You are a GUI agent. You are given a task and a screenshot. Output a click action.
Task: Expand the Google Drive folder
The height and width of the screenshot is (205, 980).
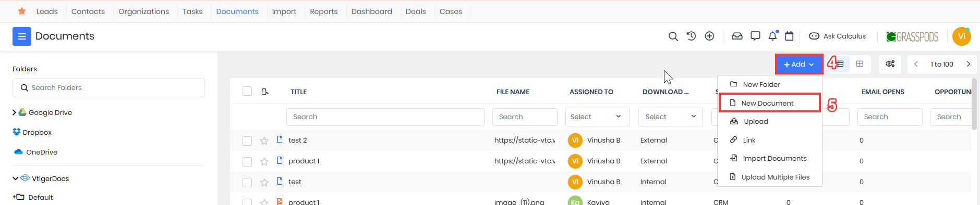coord(14,112)
